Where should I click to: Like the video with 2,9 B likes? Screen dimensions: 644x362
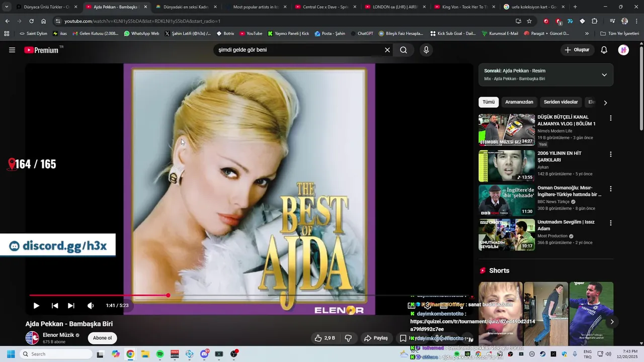coord(324,338)
